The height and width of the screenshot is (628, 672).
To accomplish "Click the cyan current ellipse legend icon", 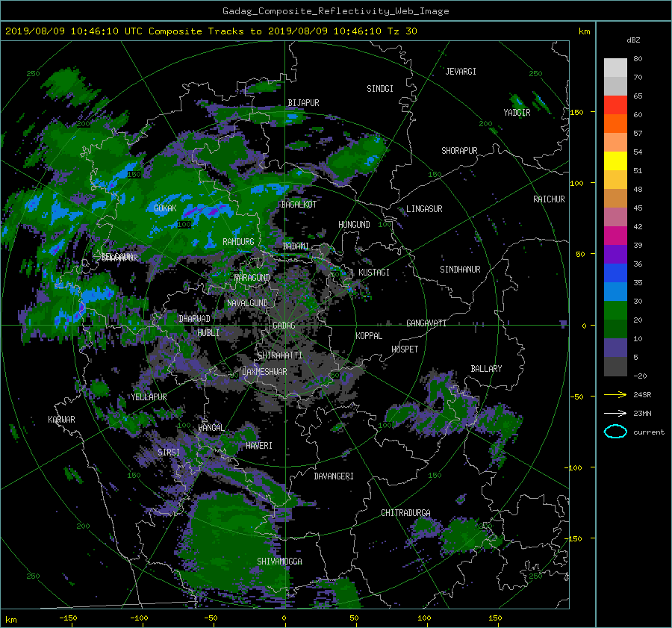I will pos(615,432).
